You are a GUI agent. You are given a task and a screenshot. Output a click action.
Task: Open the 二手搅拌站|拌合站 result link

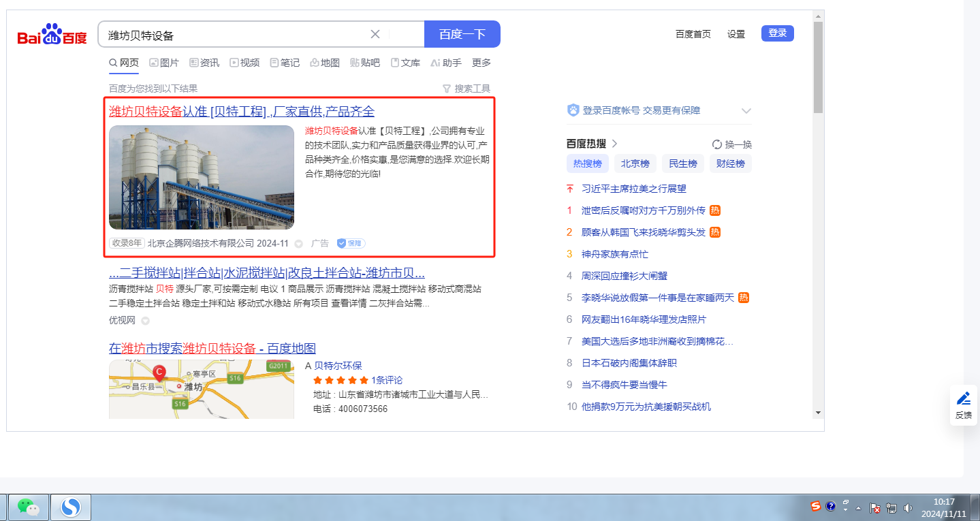pos(267,274)
